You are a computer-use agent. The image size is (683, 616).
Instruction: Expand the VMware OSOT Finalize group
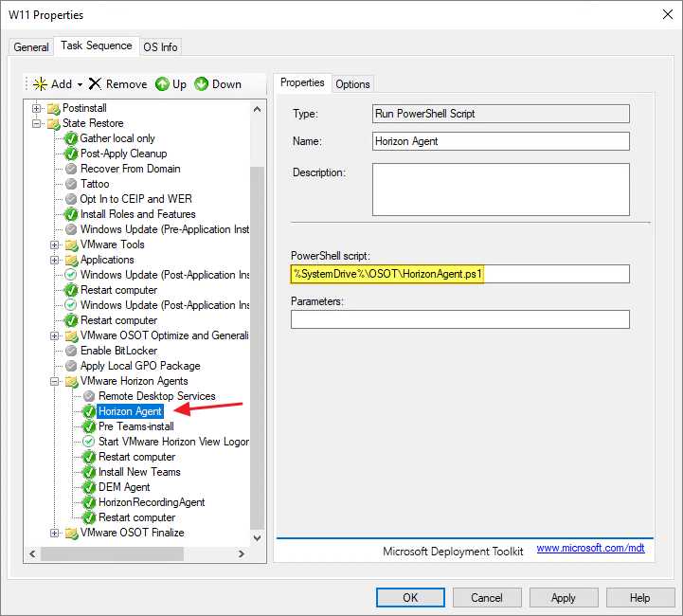coord(55,533)
